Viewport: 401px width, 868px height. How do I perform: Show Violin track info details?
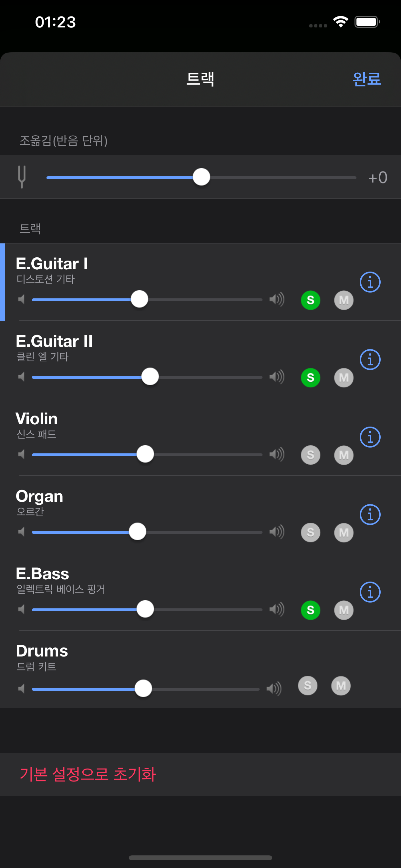tap(370, 437)
